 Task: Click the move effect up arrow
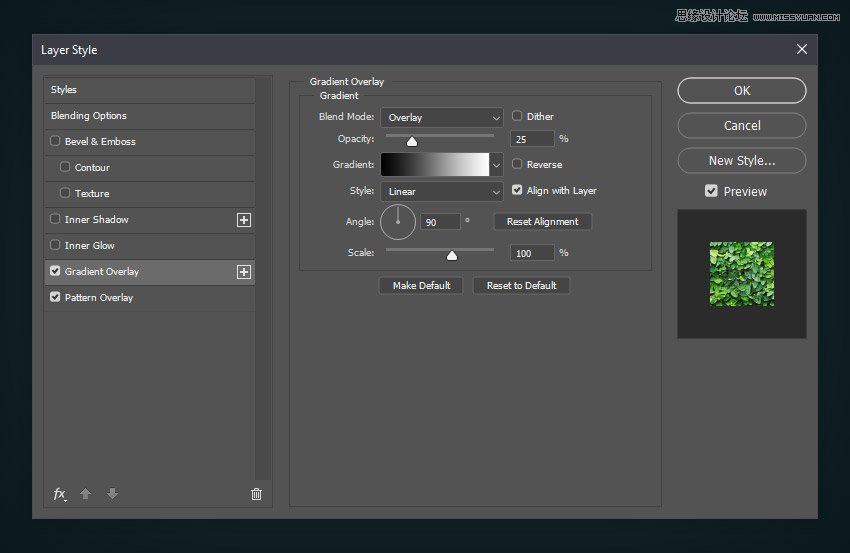point(86,494)
